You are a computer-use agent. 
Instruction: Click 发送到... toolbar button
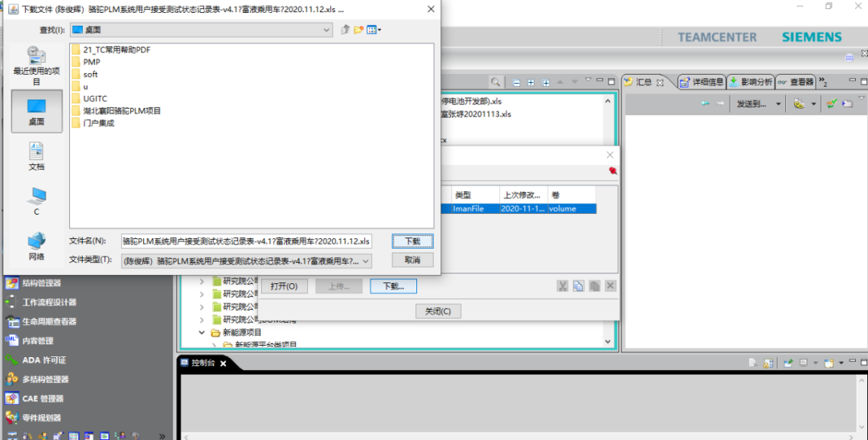point(751,104)
